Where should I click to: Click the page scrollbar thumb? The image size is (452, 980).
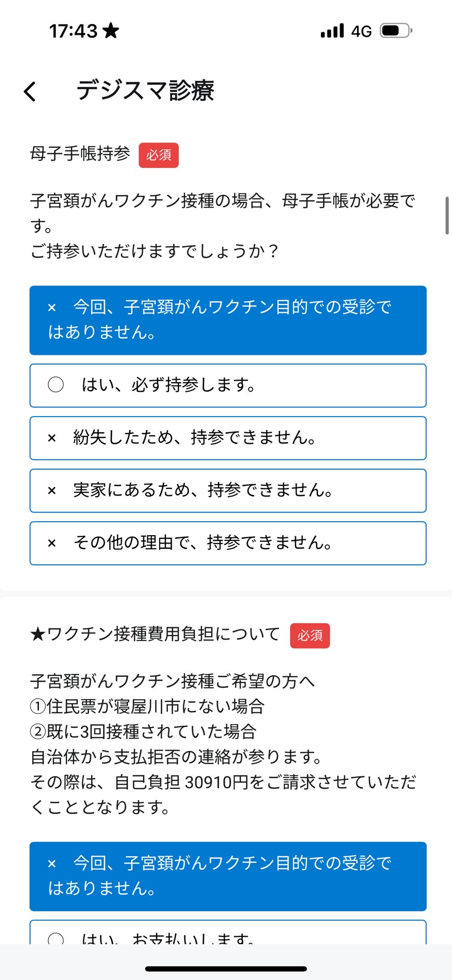tap(447, 216)
